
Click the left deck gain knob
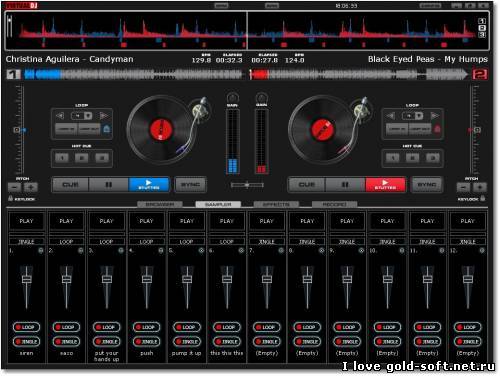click(232, 98)
